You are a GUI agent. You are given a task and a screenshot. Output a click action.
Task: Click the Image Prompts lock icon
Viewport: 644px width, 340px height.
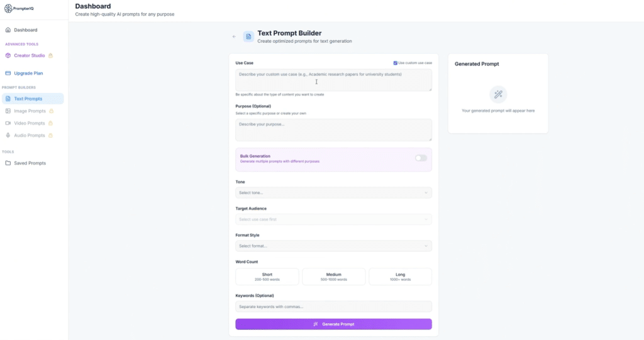[x=51, y=111]
